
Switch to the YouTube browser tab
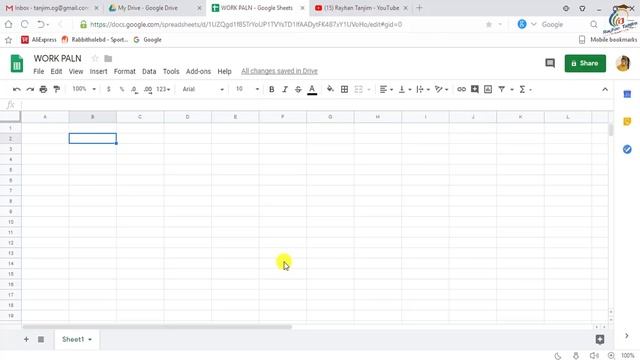pyautogui.click(x=361, y=8)
